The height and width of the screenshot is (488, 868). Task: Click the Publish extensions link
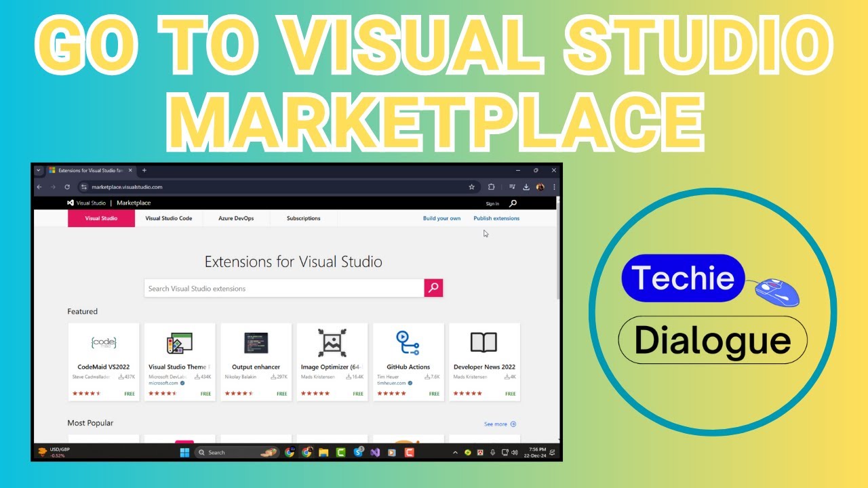pos(496,218)
